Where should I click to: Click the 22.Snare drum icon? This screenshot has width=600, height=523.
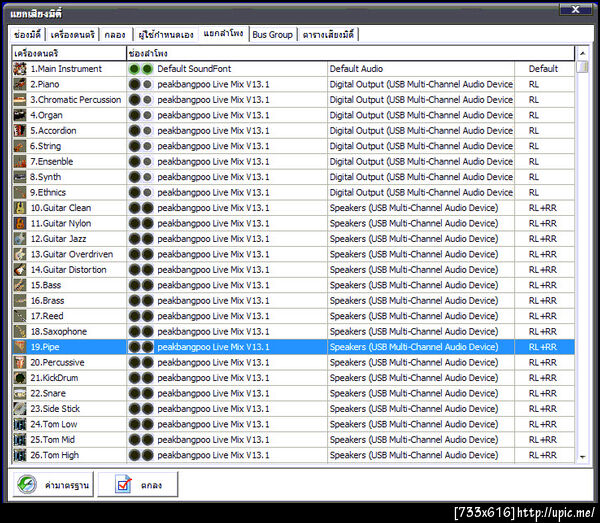click(x=20, y=393)
